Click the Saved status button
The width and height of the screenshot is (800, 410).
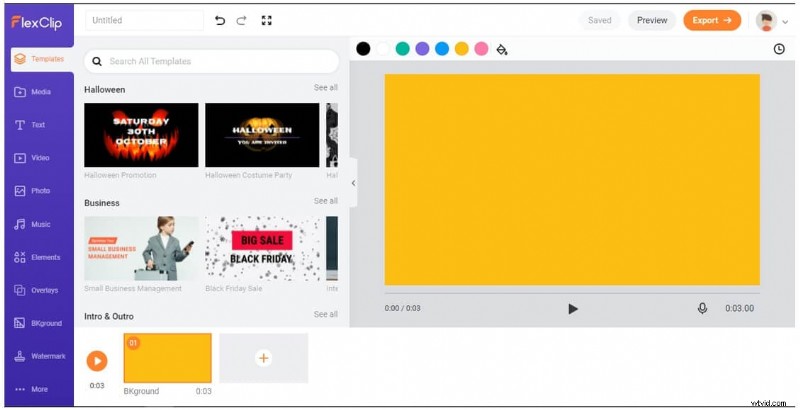(599, 20)
